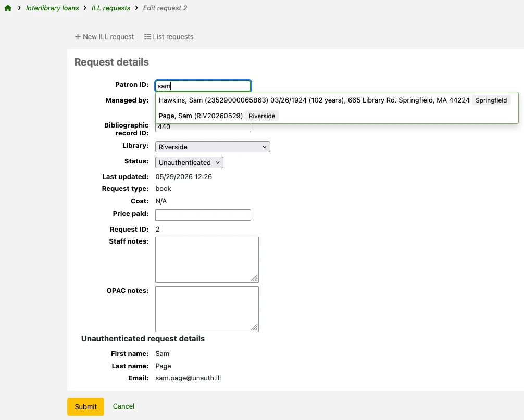Open Interlibrary loans breadcrumb link
Viewport: 524px width, 420px height.
(53, 8)
